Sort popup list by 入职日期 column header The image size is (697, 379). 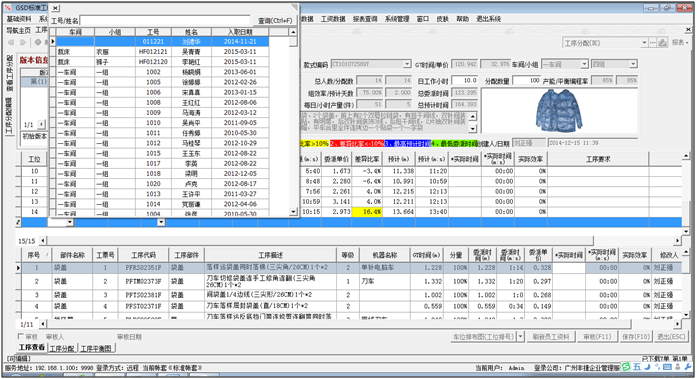(240, 32)
